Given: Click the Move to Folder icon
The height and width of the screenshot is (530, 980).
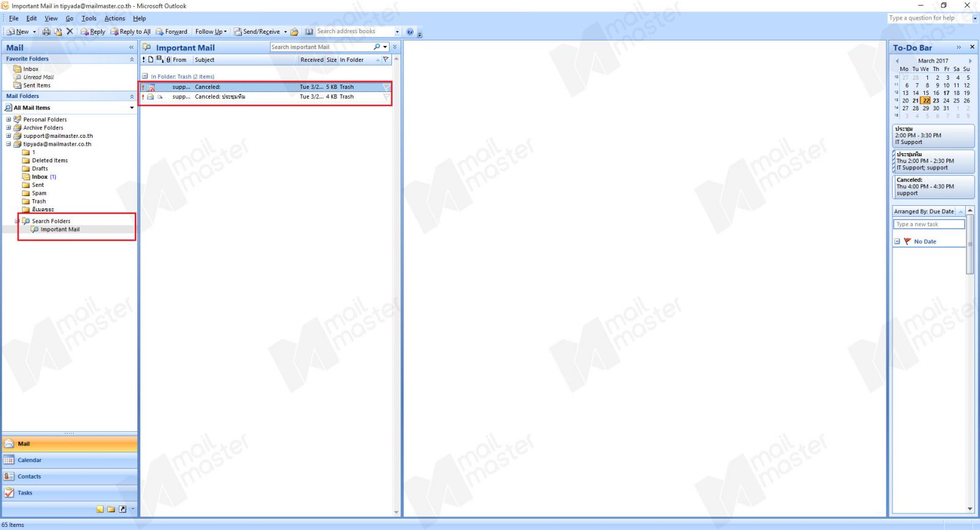Looking at the screenshot, I should click(58, 31).
